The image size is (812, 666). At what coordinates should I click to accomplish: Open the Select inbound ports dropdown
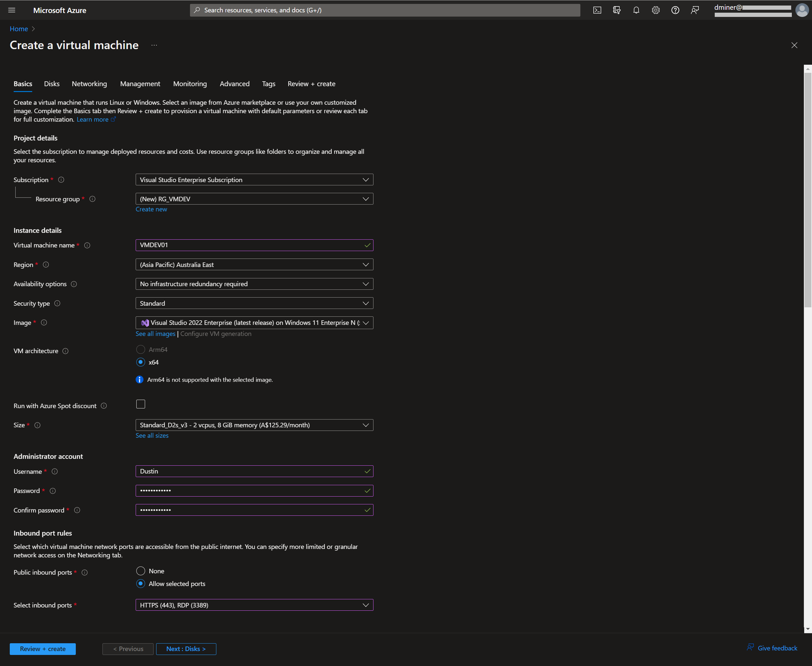point(254,605)
